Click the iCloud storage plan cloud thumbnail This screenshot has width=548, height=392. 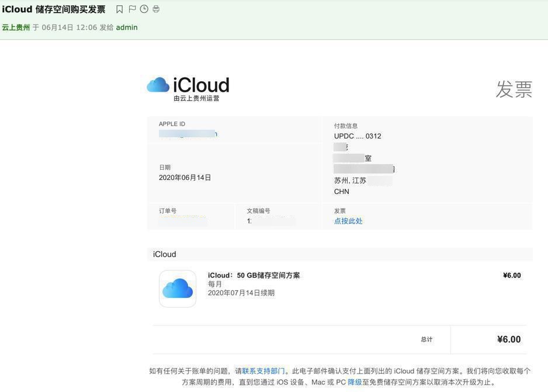(178, 289)
